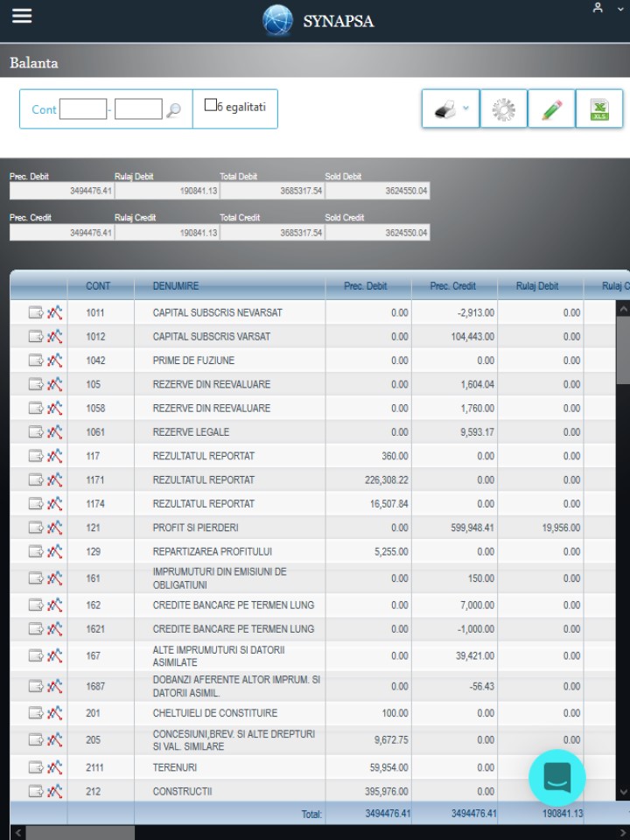Select CAPITAL SUBSCRIS NEVARSAT row text
The image size is (630, 840).
218,312
